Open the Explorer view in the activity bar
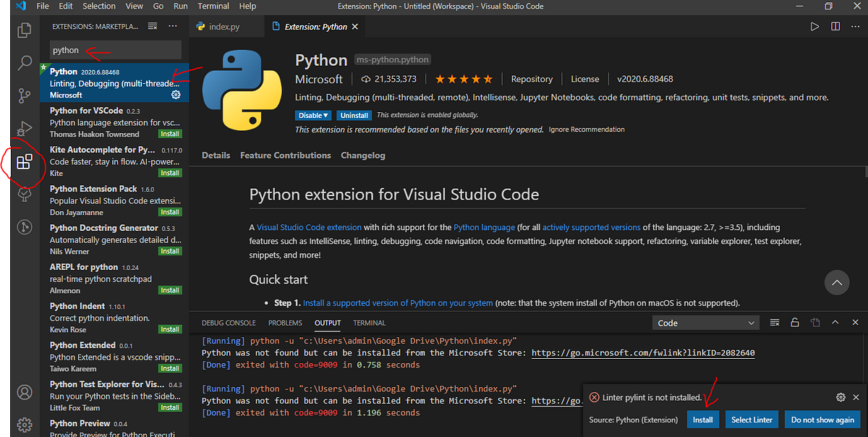868x437 pixels. pyautogui.click(x=24, y=29)
